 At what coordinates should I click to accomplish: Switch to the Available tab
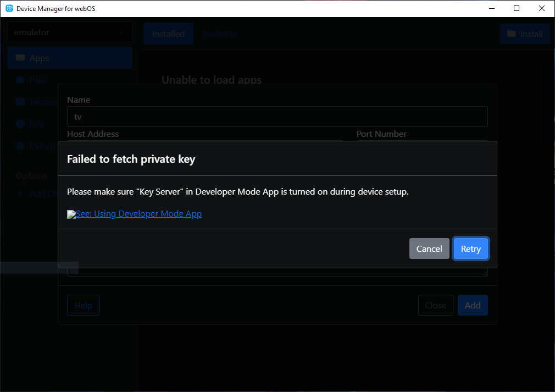[219, 34]
